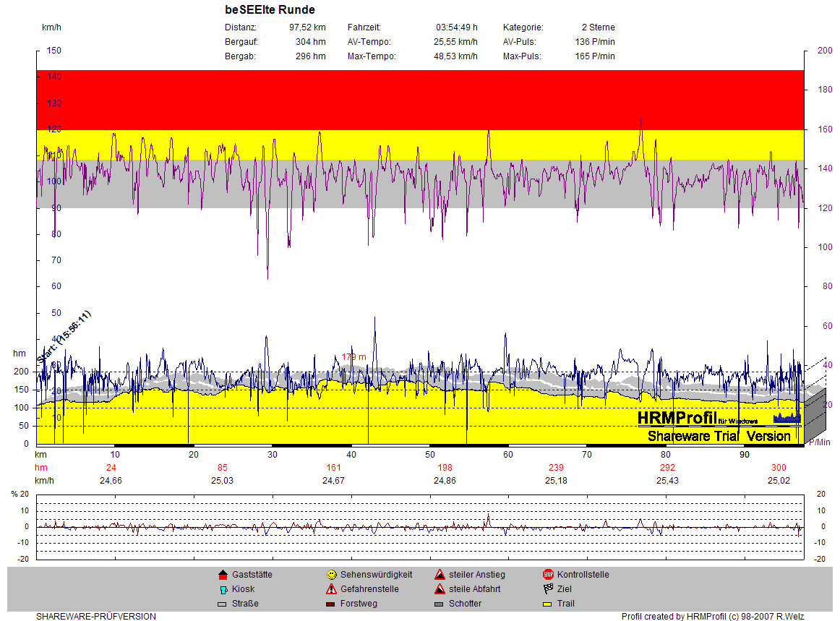Screen dimensions: 840x621
Task: Click the Sehenswürdigkeit smiley icon
Action: point(331,575)
